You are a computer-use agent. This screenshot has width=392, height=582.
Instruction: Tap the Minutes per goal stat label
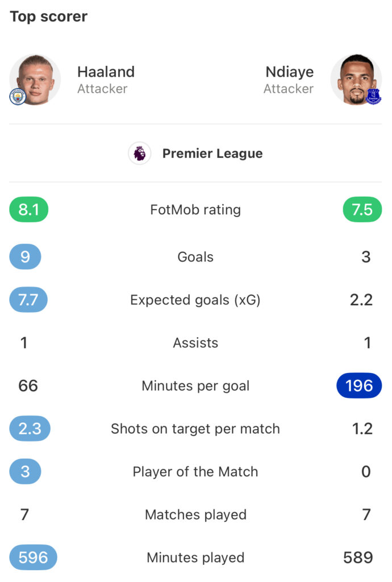195,386
